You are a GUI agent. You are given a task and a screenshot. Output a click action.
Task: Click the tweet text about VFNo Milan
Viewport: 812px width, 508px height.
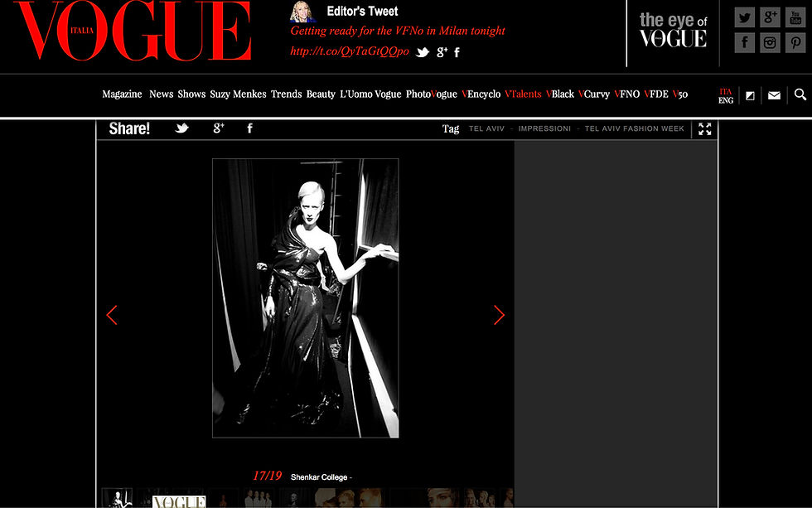(397, 31)
